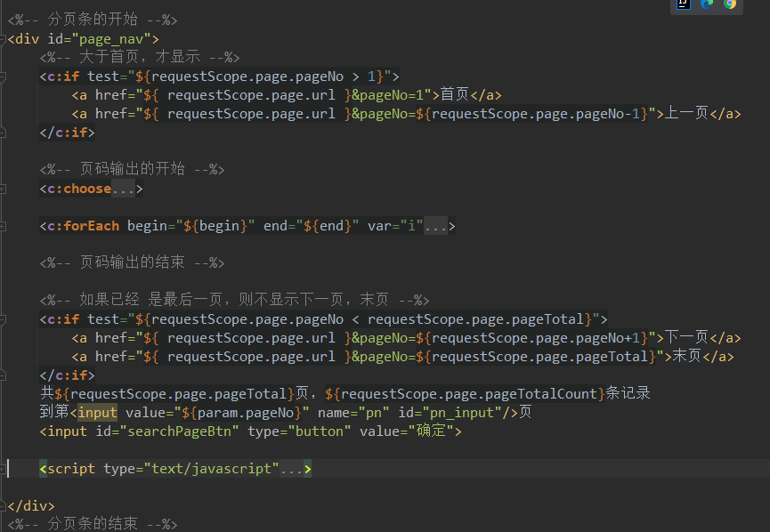Image resolution: width=770 pixels, height=532 pixels.
Task: Click the highlighted input tag with pn_input
Action: pyautogui.click(x=98, y=412)
